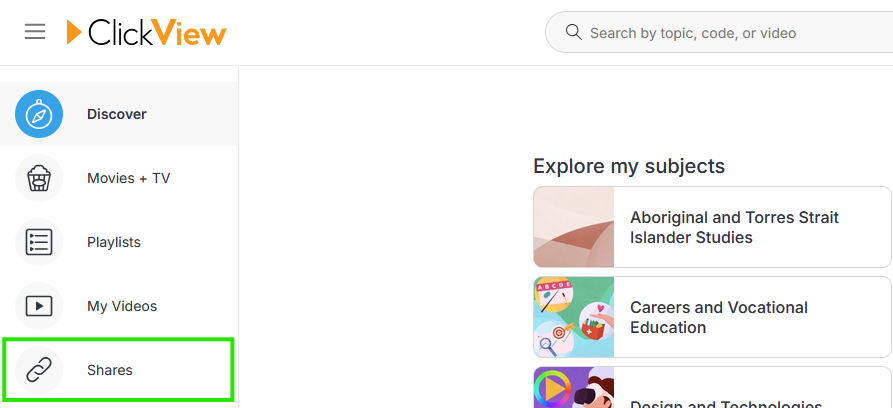The image size is (893, 408).
Task: Select Playlists in the sidebar
Action: [114, 242]
